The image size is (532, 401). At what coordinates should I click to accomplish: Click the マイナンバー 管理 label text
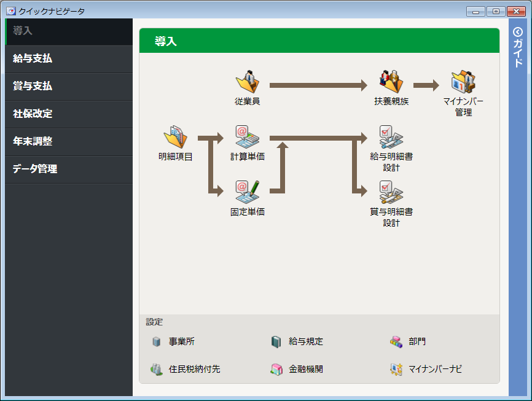[x=463, y=106]
